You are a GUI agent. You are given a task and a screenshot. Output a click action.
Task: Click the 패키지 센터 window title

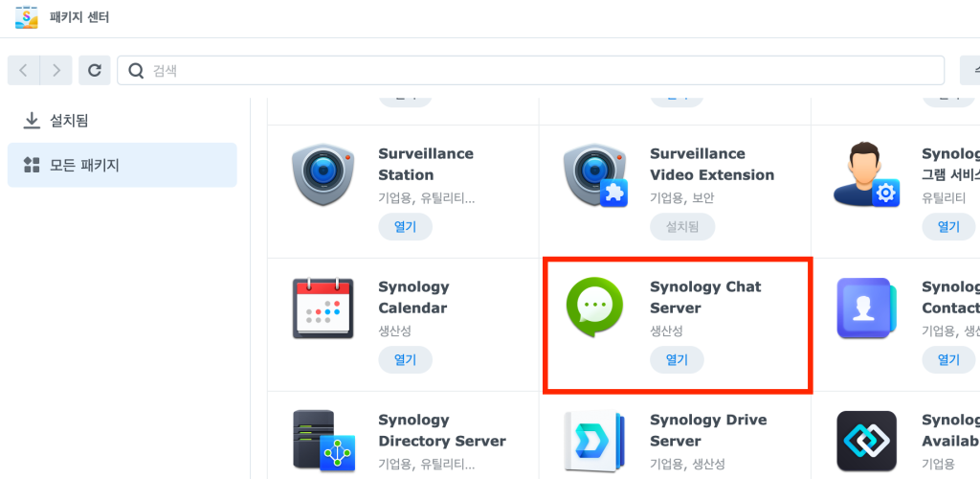pos(79,17)
